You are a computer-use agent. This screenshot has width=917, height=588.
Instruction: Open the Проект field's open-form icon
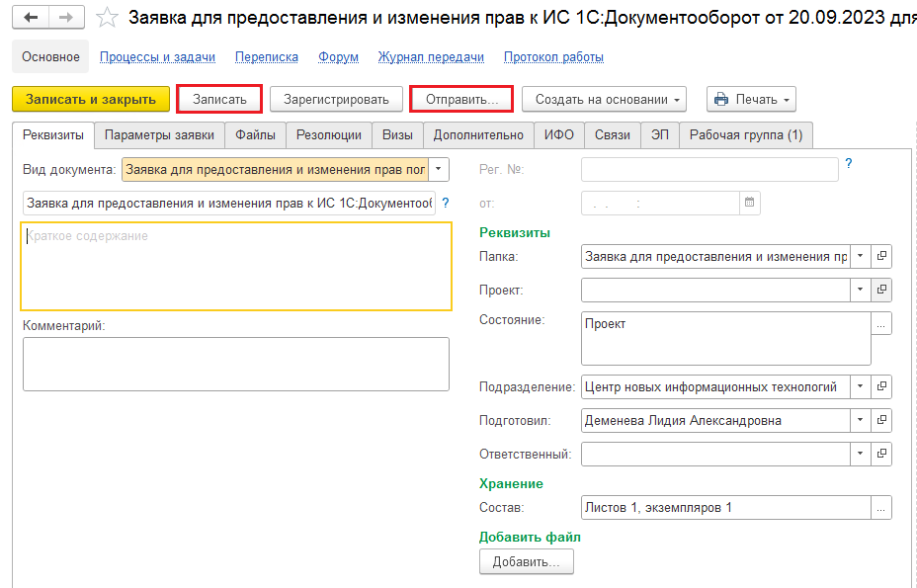(x=881, y=290)
